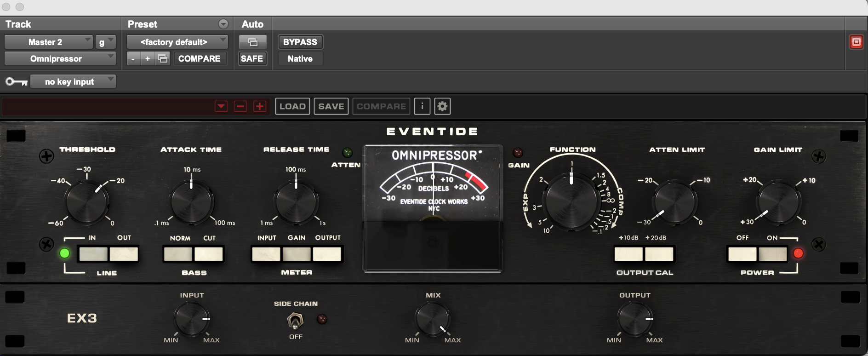This screenshot has height=356, width=868.
Task: Set BASS switch to CUT
Action: tap(209, 254)
